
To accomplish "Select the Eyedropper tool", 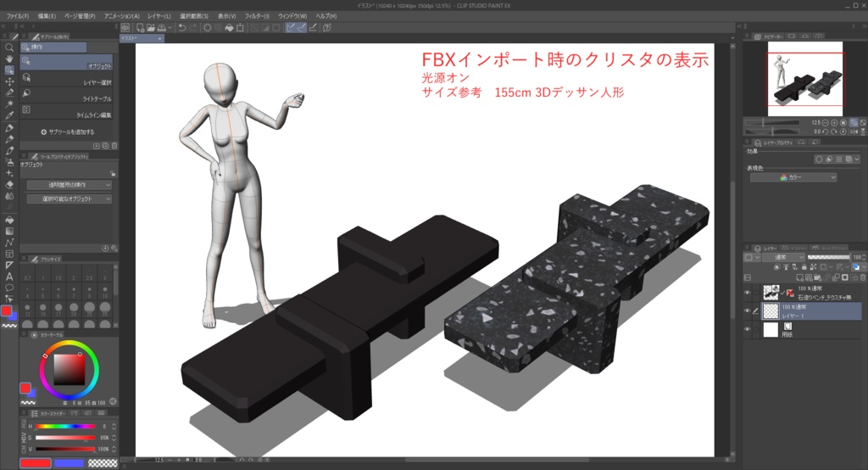I will (8, 116).
